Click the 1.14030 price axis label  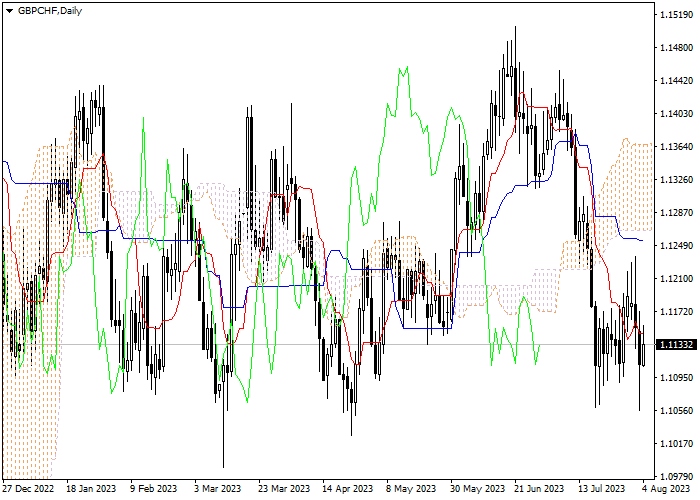(676, 114)
